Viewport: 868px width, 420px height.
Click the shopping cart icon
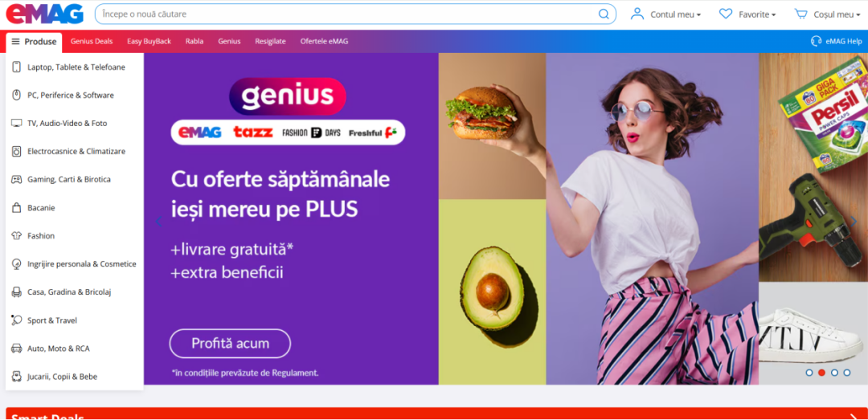click(x=800, y=14)
